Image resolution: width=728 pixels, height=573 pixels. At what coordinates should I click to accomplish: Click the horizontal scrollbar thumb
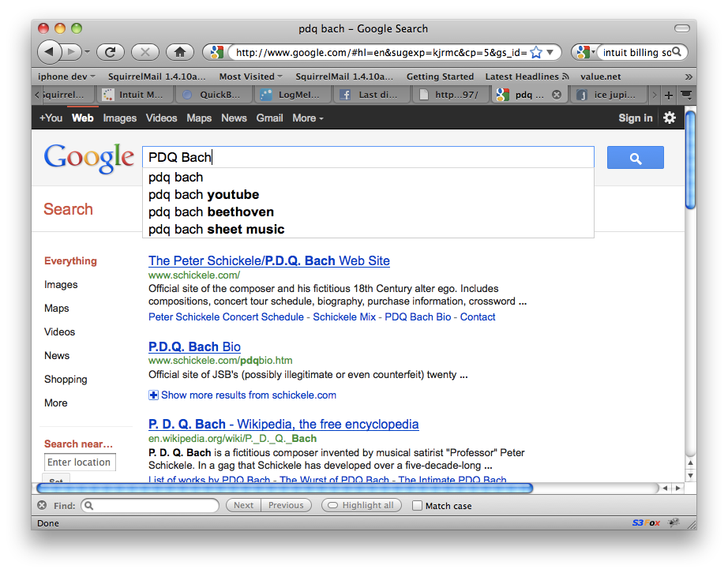coord(284,488)
